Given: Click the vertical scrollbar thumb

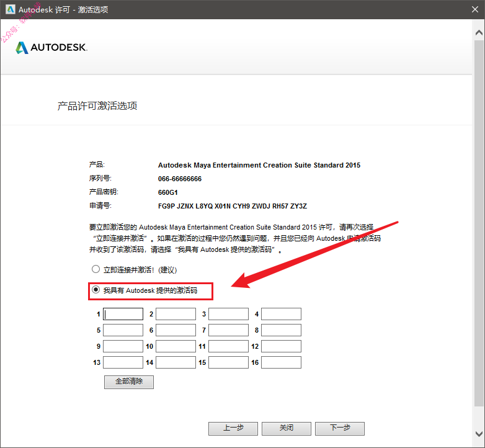Looking at the screenshot, I should coord(479,223).
